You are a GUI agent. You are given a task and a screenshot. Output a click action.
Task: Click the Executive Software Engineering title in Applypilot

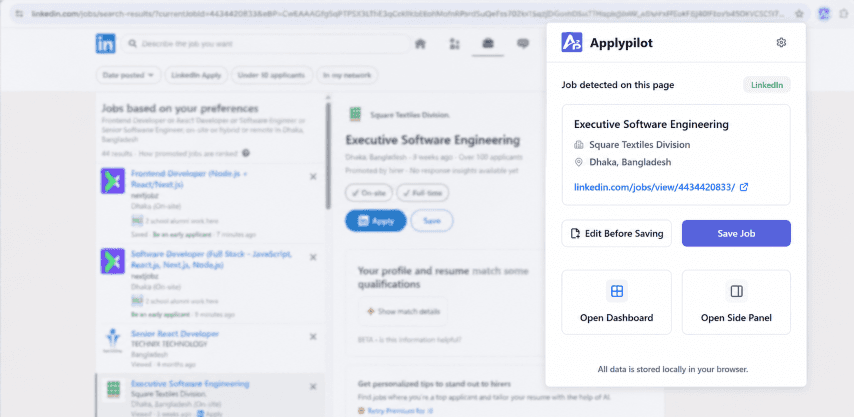coord(651,124)
